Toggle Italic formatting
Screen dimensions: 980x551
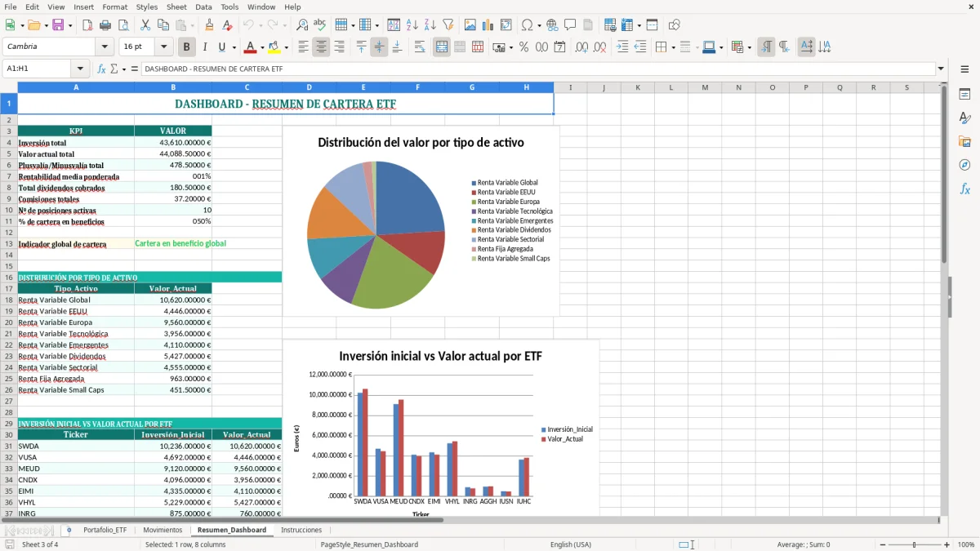click(204, 47)
